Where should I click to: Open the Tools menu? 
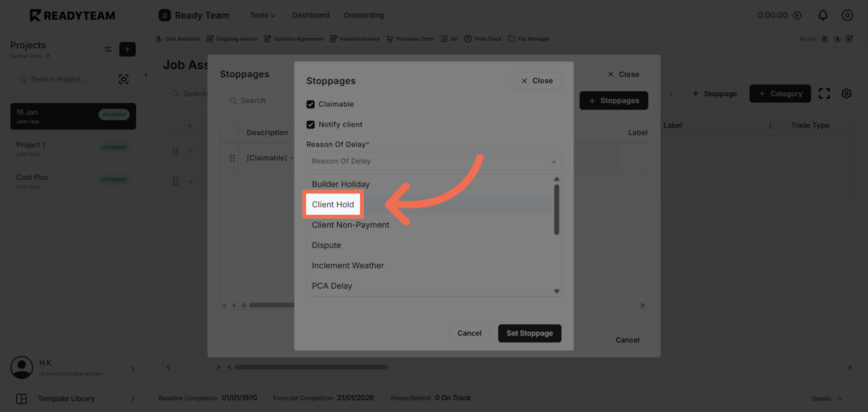pos(262,15)
